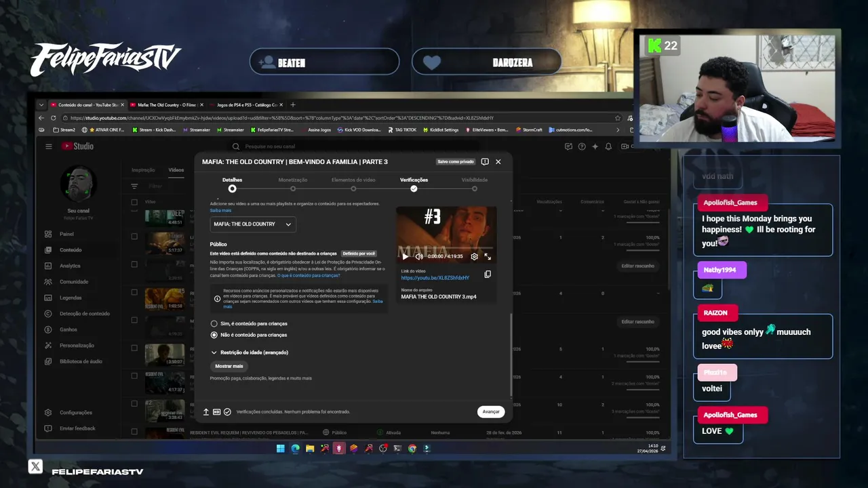868x488 pixels.
Task: Click the checks complete checkmark icon in footer
Action: pos(227,411)
